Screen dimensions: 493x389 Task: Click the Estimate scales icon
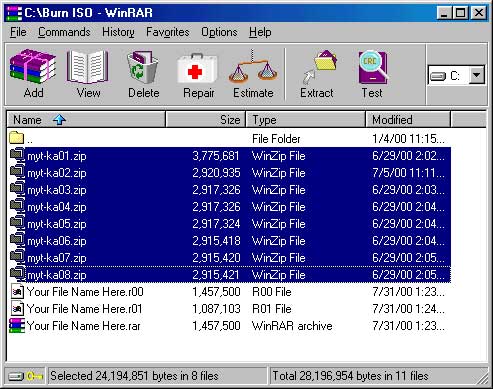click(x=253, y=66)
